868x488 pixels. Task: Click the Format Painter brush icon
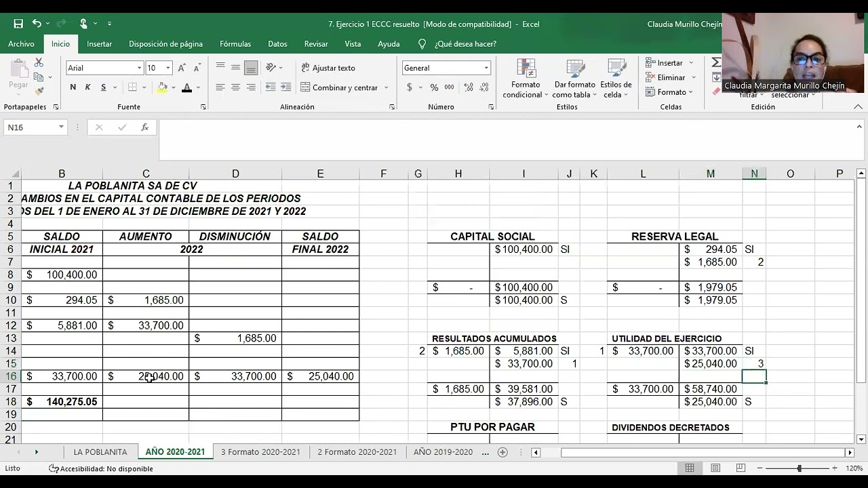(x=39, y=91)
